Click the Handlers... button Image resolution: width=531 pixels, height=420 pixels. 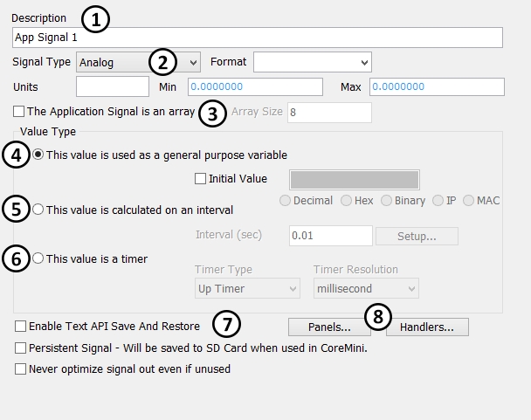click(426, 327)
